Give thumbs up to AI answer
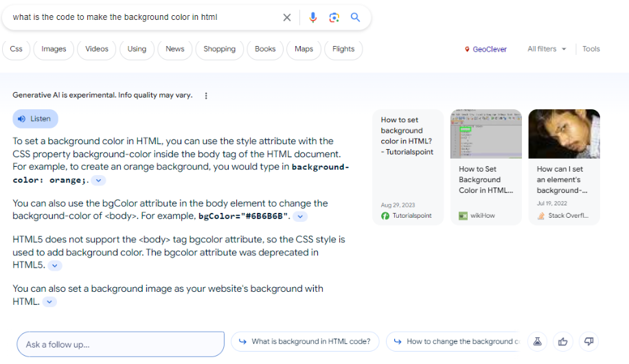 (x=563, y=341)
